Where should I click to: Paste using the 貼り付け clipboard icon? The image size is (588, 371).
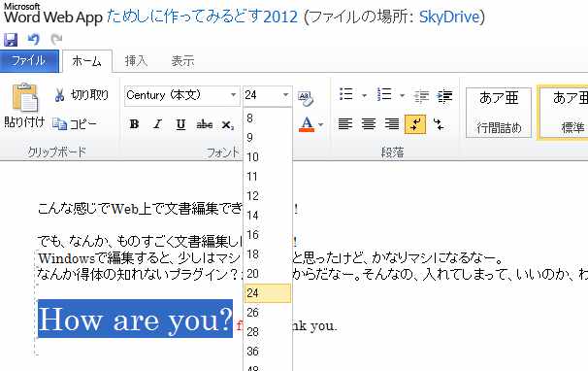25,105
